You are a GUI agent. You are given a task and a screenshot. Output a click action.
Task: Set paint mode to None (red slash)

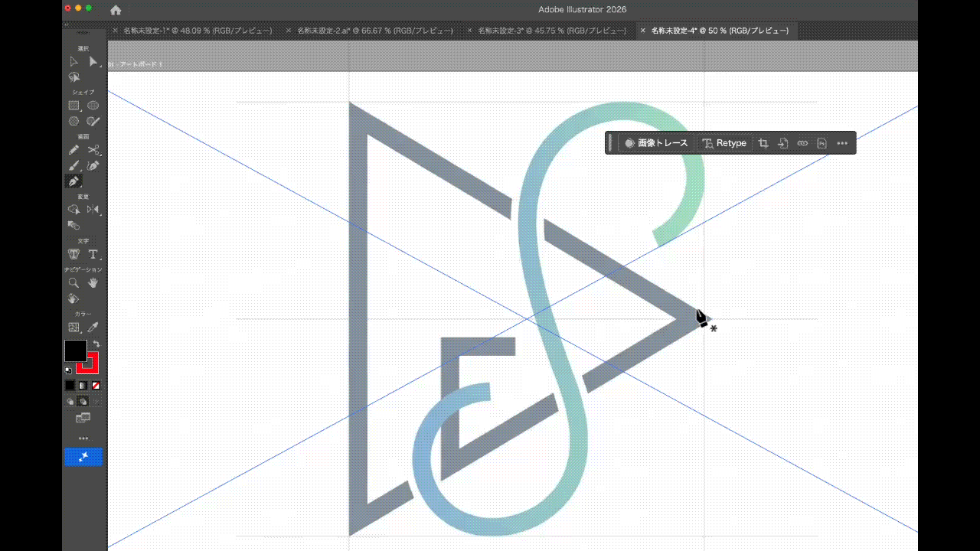pyautogui.click(x=96, y=386)
